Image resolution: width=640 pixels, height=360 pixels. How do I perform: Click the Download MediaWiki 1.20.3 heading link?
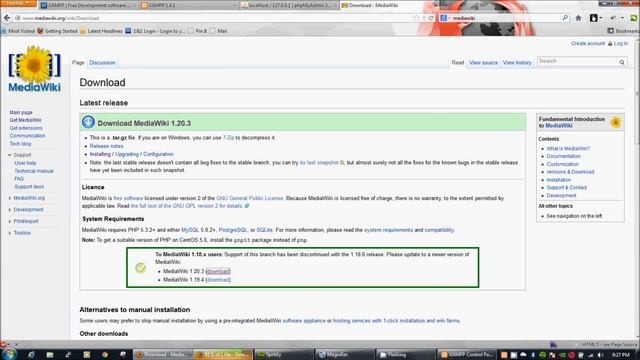coord(144,123)
